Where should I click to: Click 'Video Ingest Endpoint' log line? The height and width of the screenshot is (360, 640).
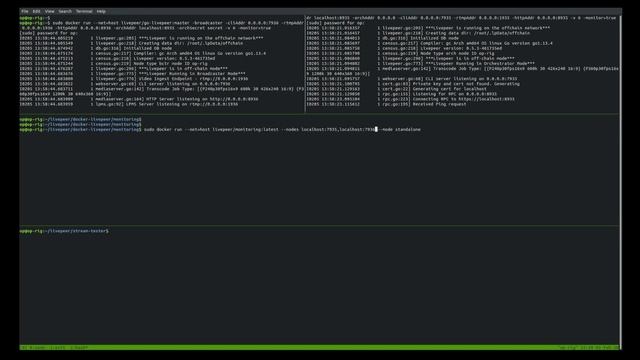click(x=133, y=79)
